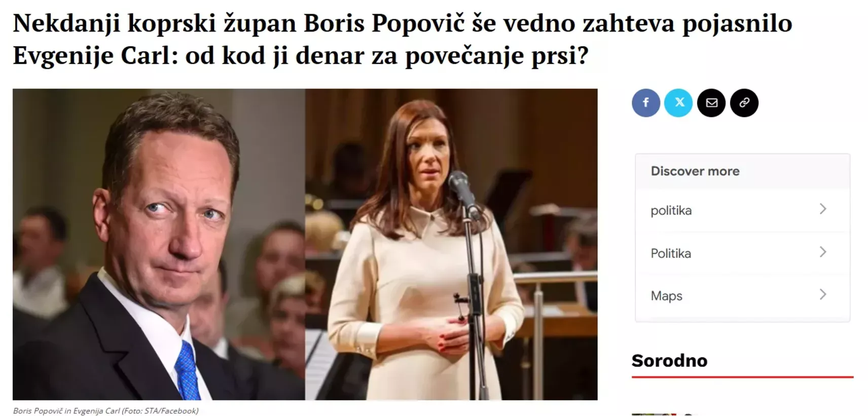Open the related article thumbnail below Sorodno
The height and width of the screenshot is (417, 868).
(654, 415)
